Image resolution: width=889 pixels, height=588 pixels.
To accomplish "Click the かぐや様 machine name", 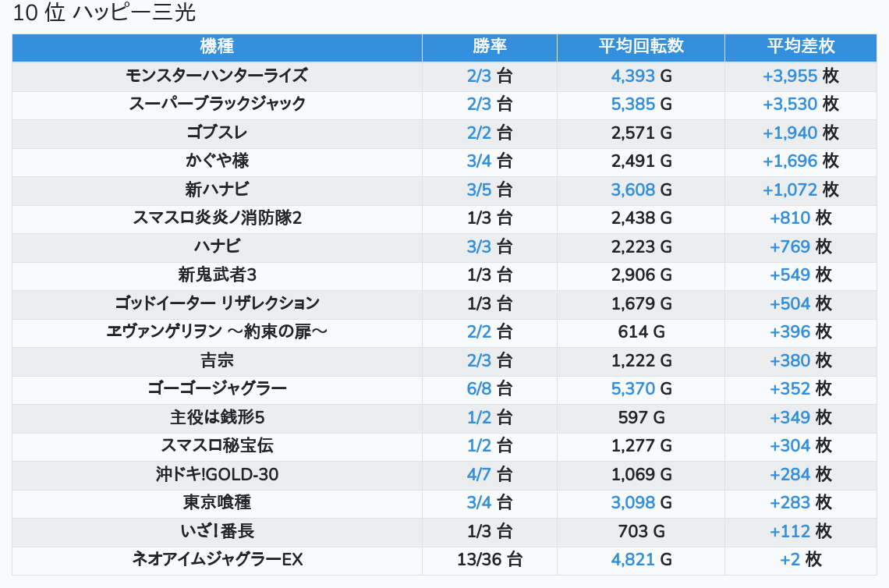I will coord(217,161).
